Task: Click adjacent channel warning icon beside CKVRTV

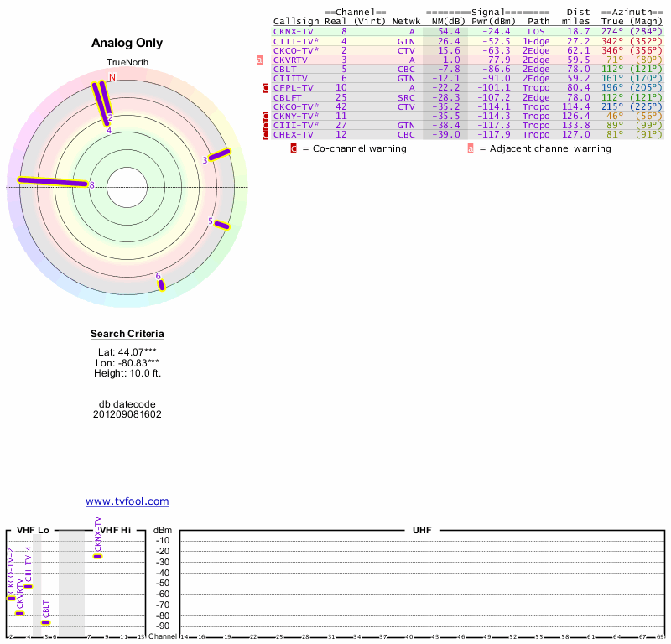Action: coord(260,60)
